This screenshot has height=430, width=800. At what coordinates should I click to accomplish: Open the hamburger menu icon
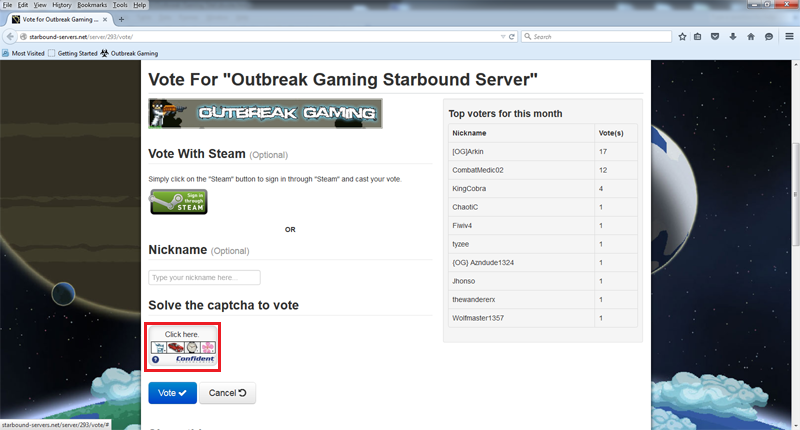click(789, 37)
